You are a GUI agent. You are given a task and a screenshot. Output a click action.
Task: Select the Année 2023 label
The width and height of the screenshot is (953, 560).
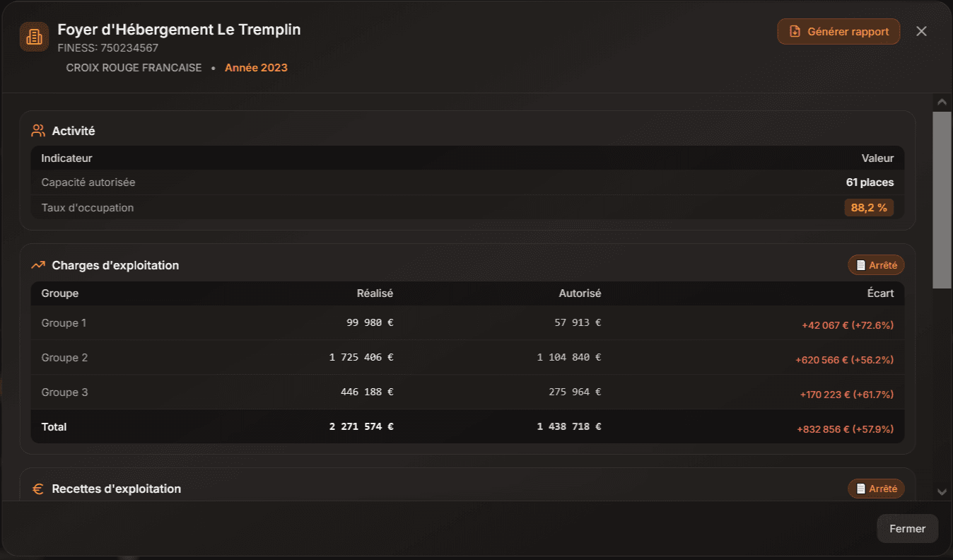click(256, 68)
